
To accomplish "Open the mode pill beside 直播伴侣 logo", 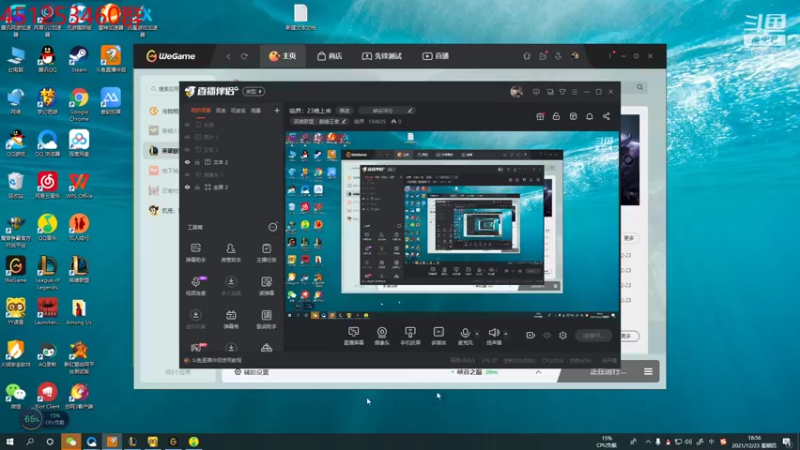I will [254, 91].
